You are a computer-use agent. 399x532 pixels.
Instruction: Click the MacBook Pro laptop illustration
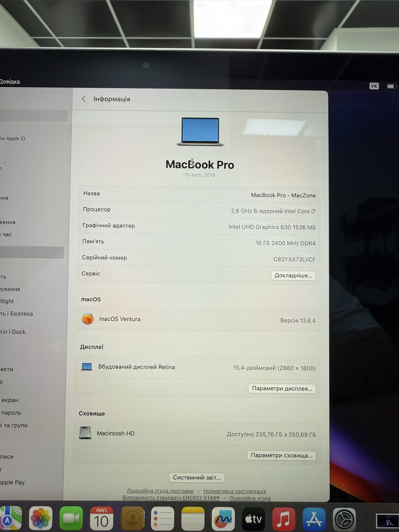pos(200,132)
